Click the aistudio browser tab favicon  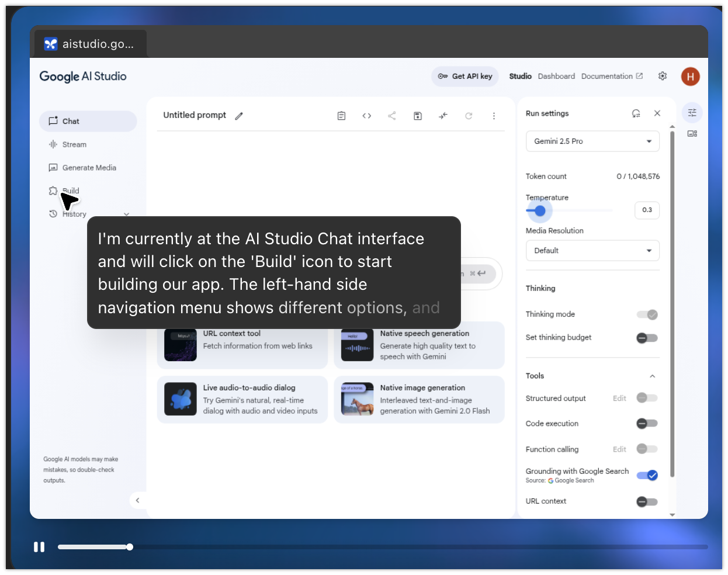click(x=51, y=44)
